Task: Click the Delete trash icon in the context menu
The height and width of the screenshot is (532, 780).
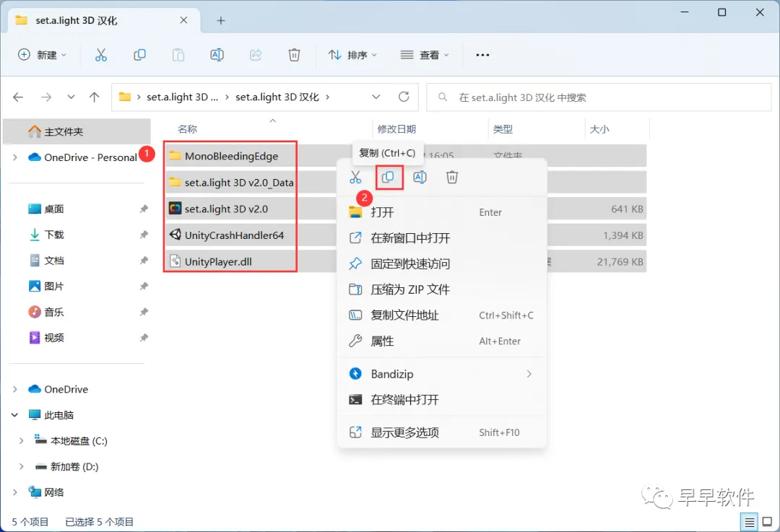Action: [x=451, y=177]
